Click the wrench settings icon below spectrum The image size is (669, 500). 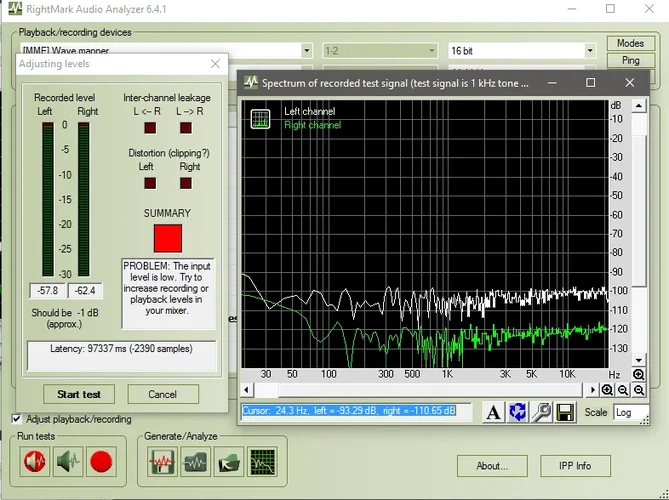point(541,412)
